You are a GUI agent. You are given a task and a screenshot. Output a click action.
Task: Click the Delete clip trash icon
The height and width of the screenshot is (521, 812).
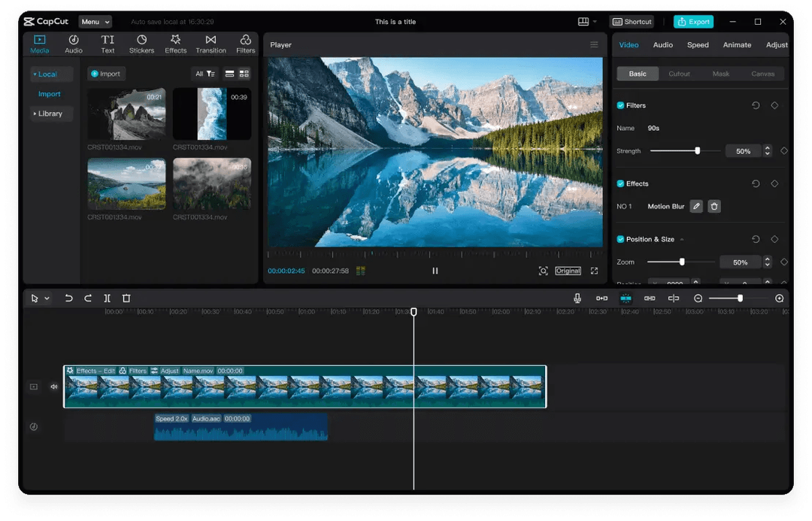click(126, 298)
